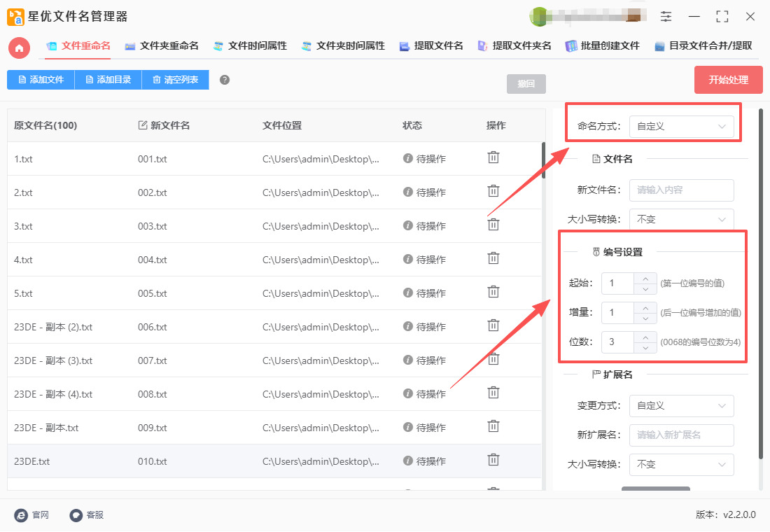Click trash icon for 23DE.txt row
770x532 pixels.
(x=493, y=460)
